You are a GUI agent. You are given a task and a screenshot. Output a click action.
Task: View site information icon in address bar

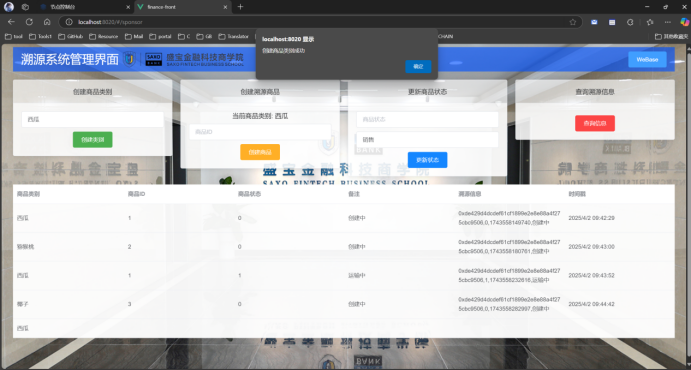click(x=69, y=22)
